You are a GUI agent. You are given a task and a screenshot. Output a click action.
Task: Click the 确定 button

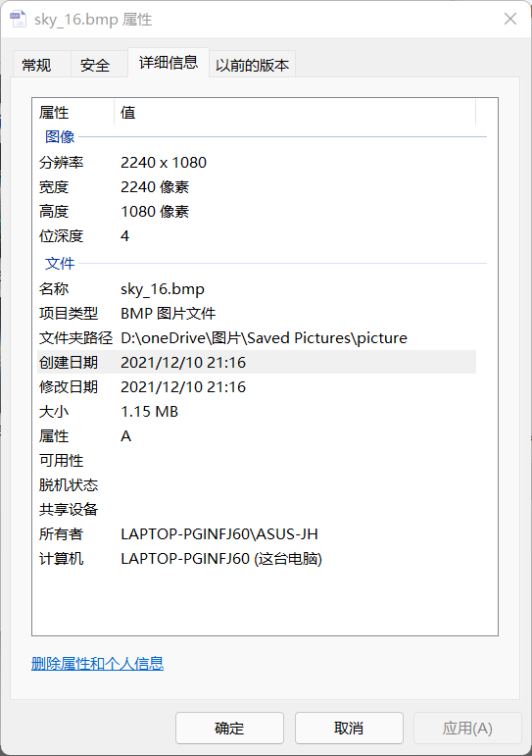pos(229,728)
